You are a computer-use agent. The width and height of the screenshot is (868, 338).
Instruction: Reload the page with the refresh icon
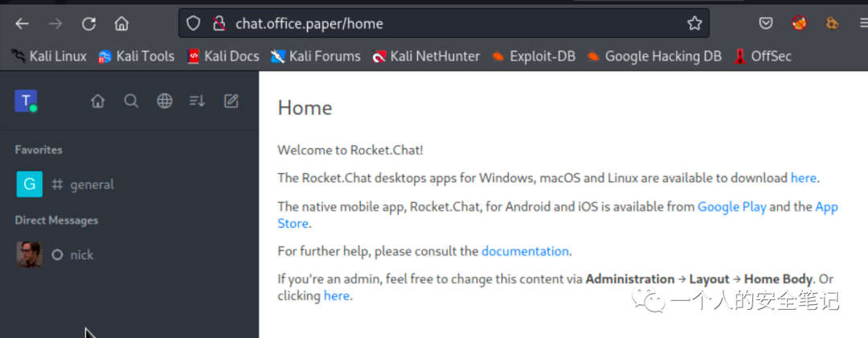[x=88, y=24]
